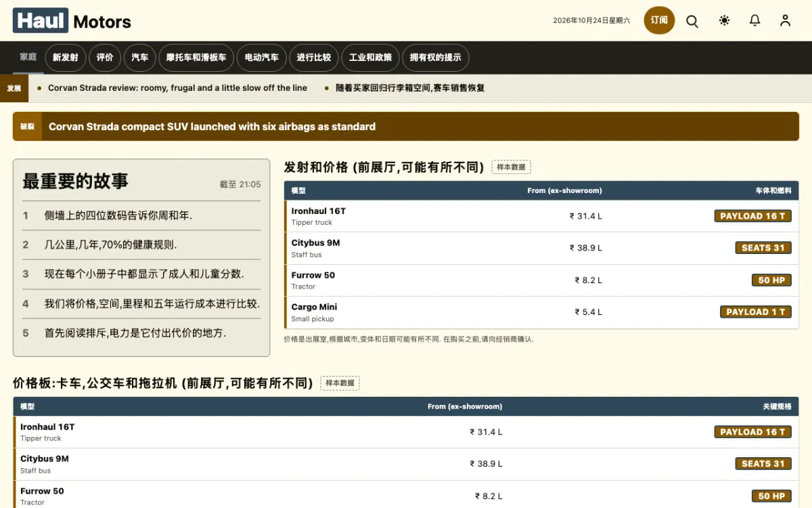812x508 pixels.
Task: Open the 电动汽车 nav tab
Action: pyautogui.click(x=262, y=58)
